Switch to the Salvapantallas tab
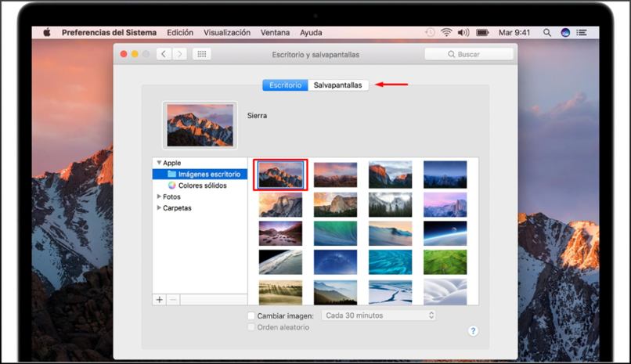Viewport: 631px width, 364px height. point(338,85)
